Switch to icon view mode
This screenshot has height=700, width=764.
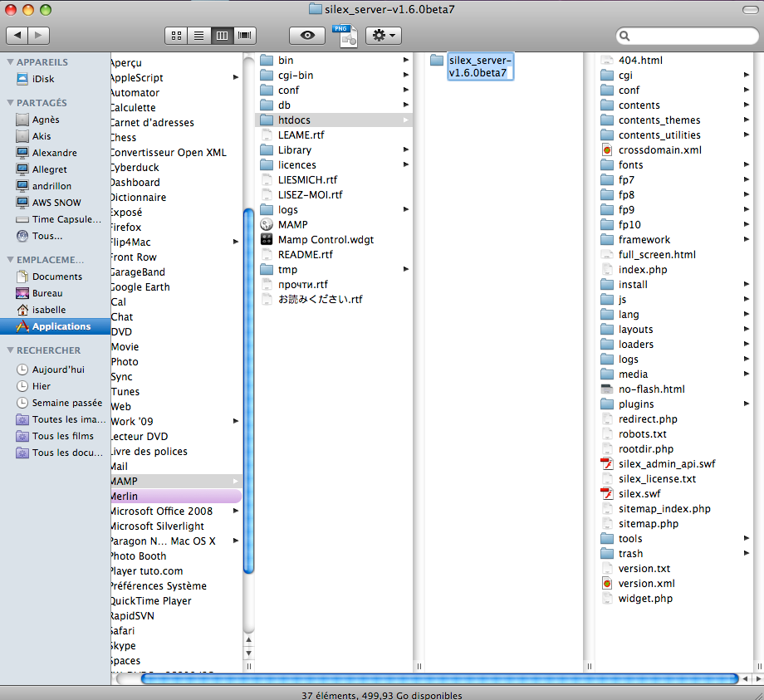click(x=176, y=36)
